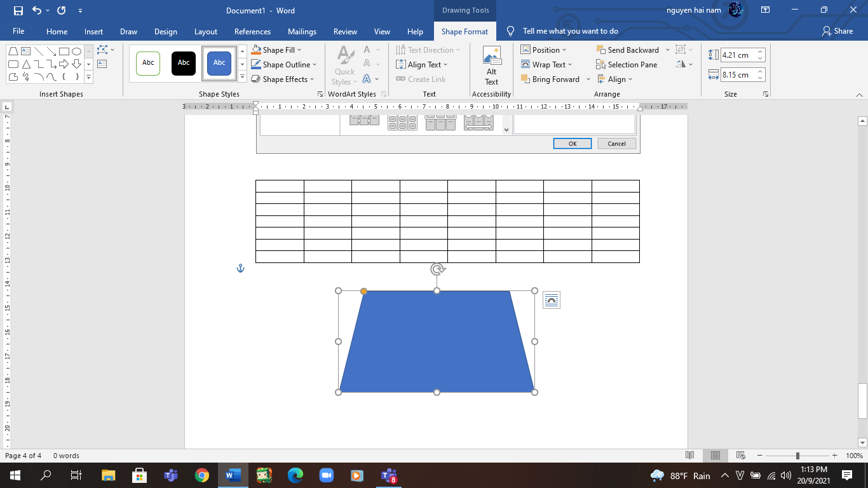The height and width of the screenshot is (488, 868).
Task: Select the white Abc shape style
Action: pos(148,63)
